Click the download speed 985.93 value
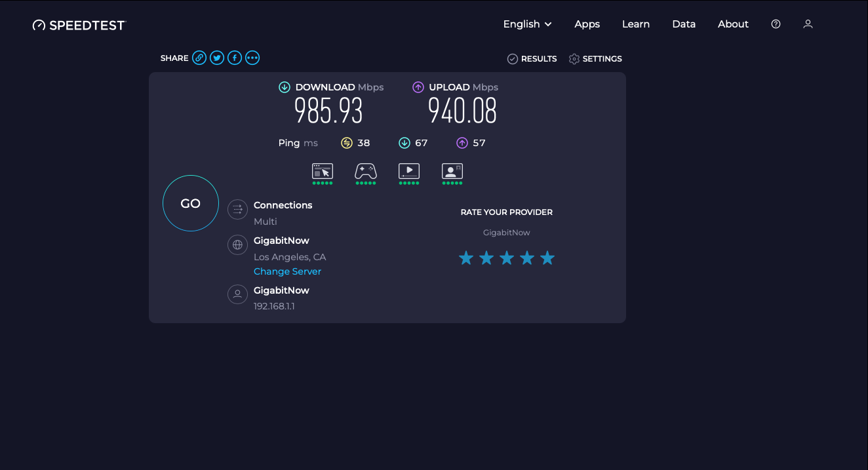This screenshot has height=470, width=868. pos(328,111)
